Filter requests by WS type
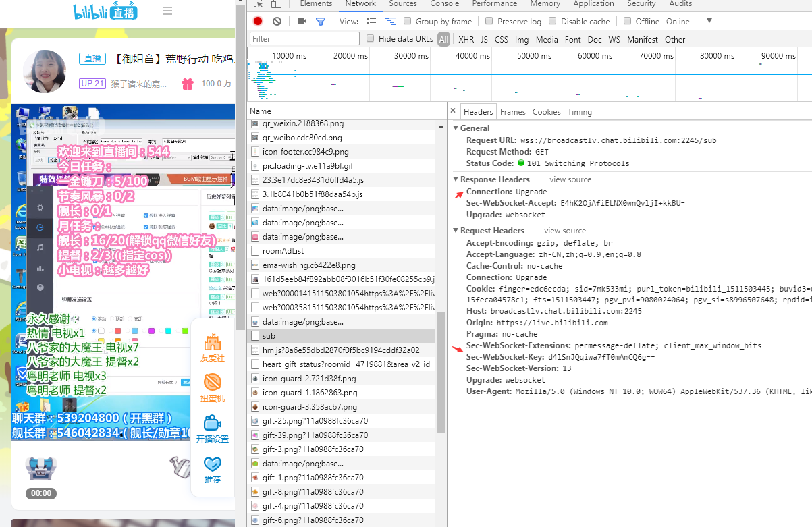Image resolution: width=812 pixels, height=527 pixels. 614,40
